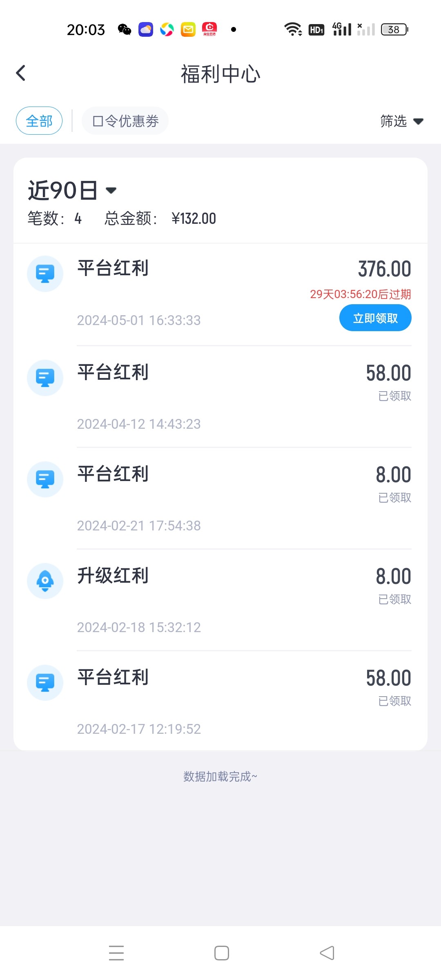
Task: Tap the WeChat notification icon in status bar
Action: [125, 29]
